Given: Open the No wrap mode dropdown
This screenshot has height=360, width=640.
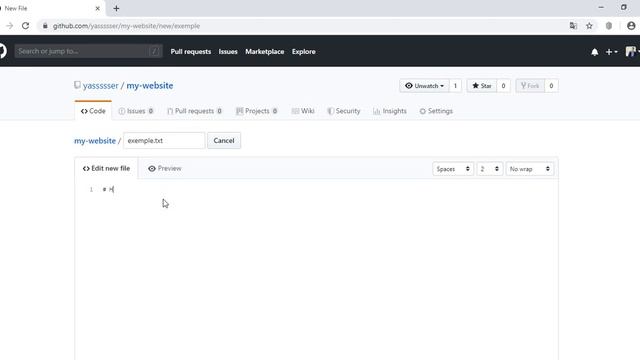Looking at the screenshot, I should tap(529, 169).
